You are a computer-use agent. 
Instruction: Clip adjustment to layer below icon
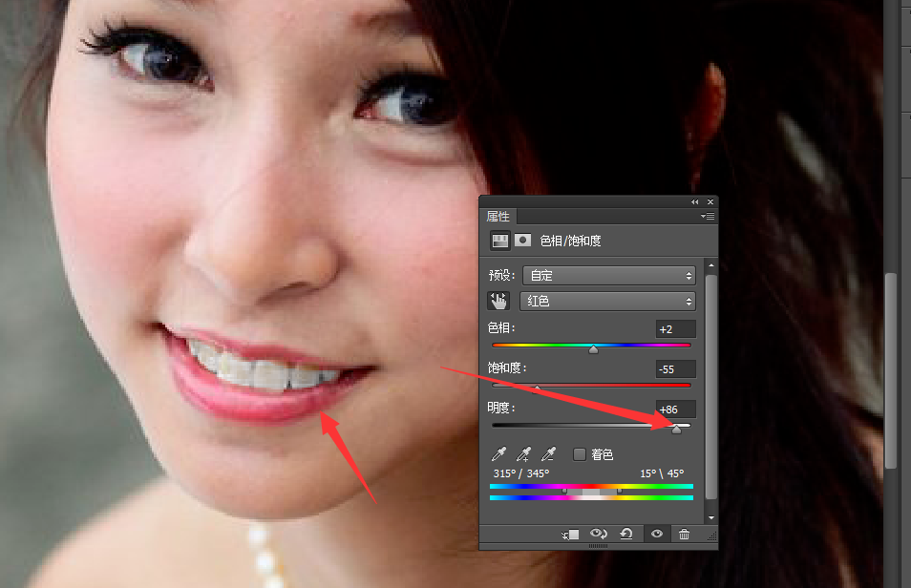(x=570, y=534)
